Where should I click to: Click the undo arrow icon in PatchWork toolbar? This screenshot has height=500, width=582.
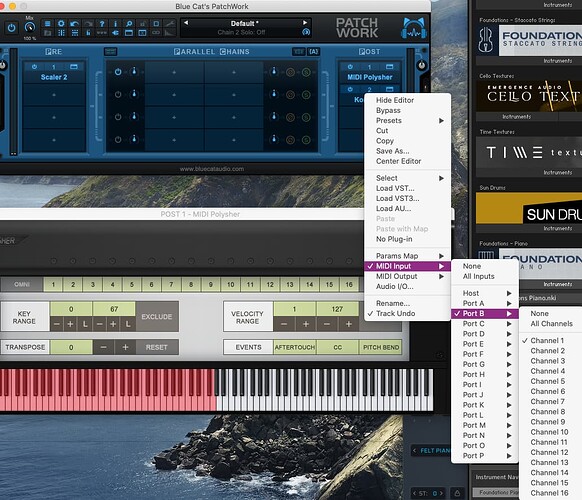click(x=75, y=24)
